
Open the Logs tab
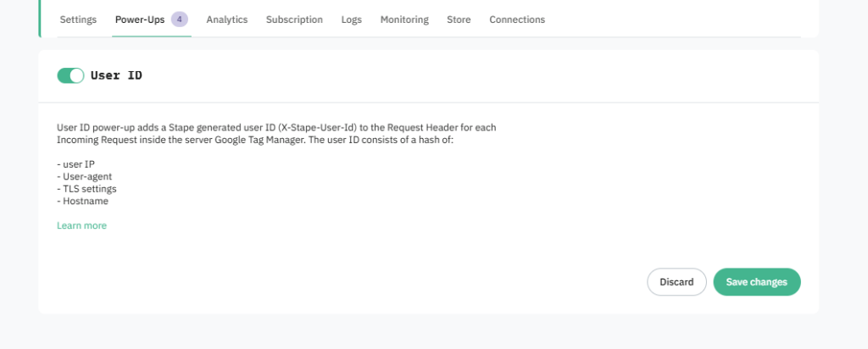(x=351, y=19)
